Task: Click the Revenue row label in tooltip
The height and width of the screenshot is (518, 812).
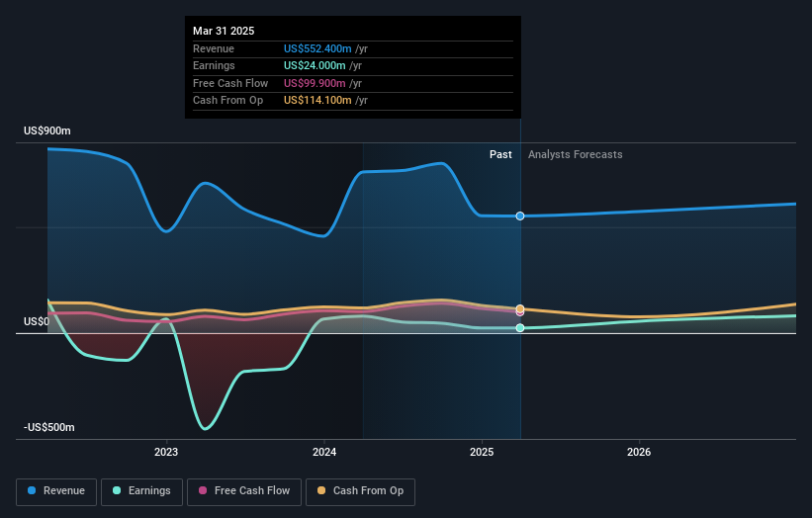Action: (214, 48)
